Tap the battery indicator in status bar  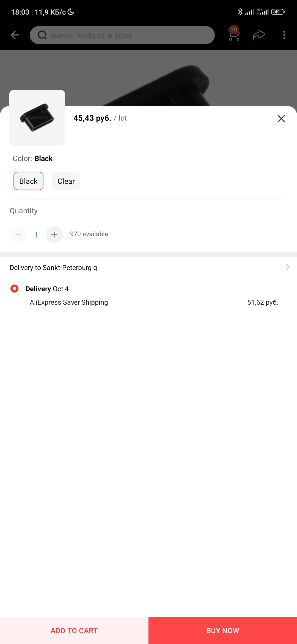click(278, 12)
